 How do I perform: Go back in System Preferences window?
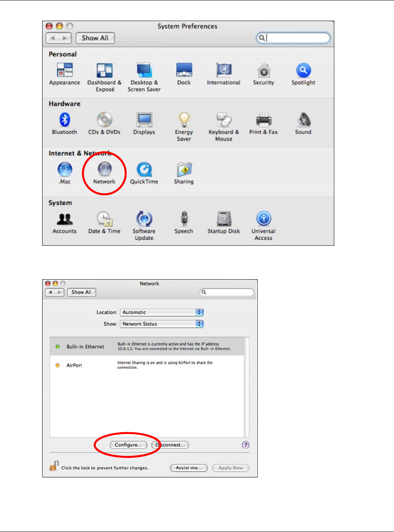click(x=53, y=38)
